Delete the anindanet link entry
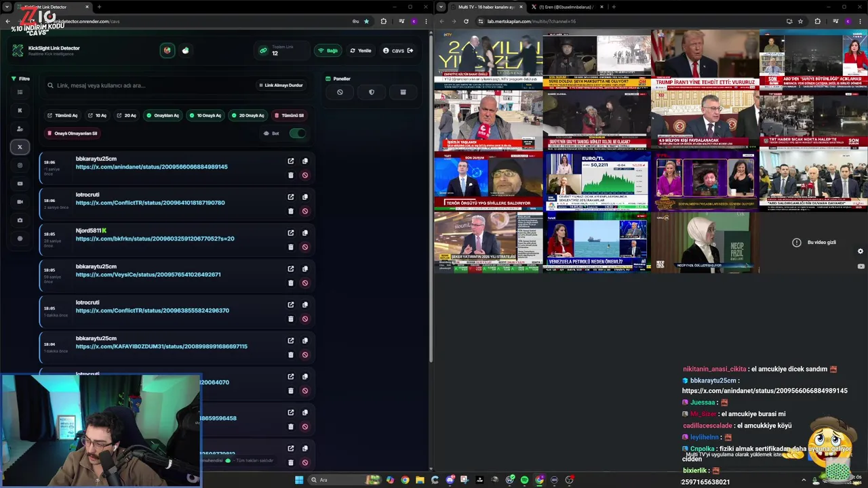This screenshot has width=868, height=488. tap(291, 175)
